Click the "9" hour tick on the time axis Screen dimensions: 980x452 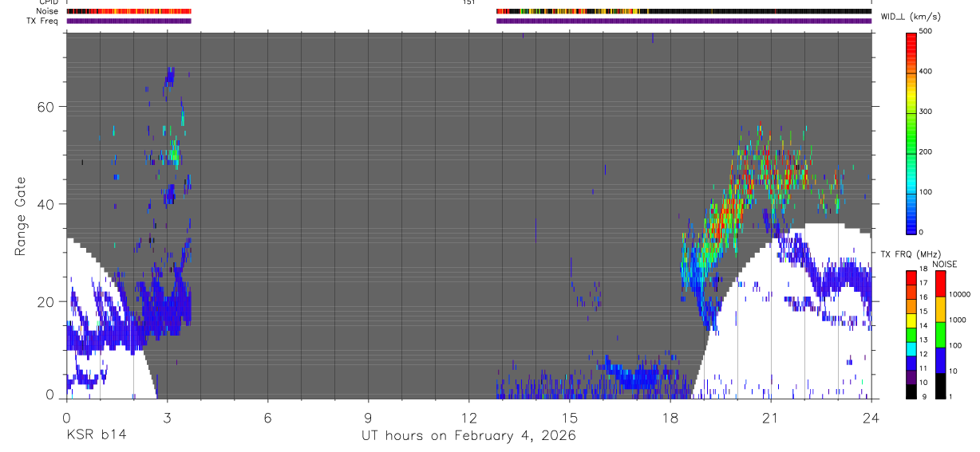click(x=368, y=417)
